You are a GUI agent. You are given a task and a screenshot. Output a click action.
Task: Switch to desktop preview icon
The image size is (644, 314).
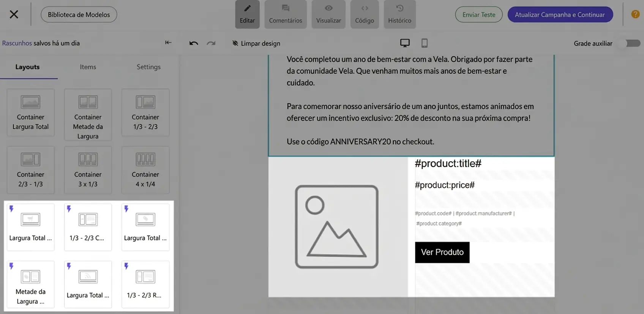pos(405,43)
